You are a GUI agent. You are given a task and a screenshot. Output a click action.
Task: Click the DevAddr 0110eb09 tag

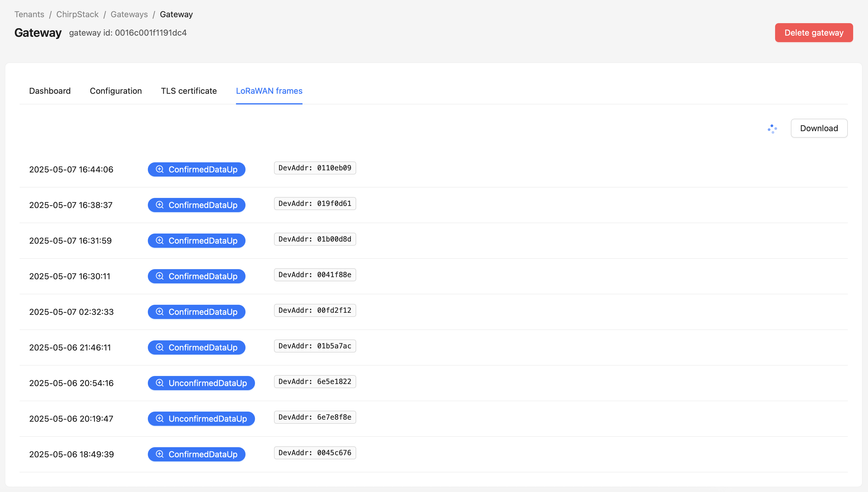pyautogui.click(x=315, y=168)
